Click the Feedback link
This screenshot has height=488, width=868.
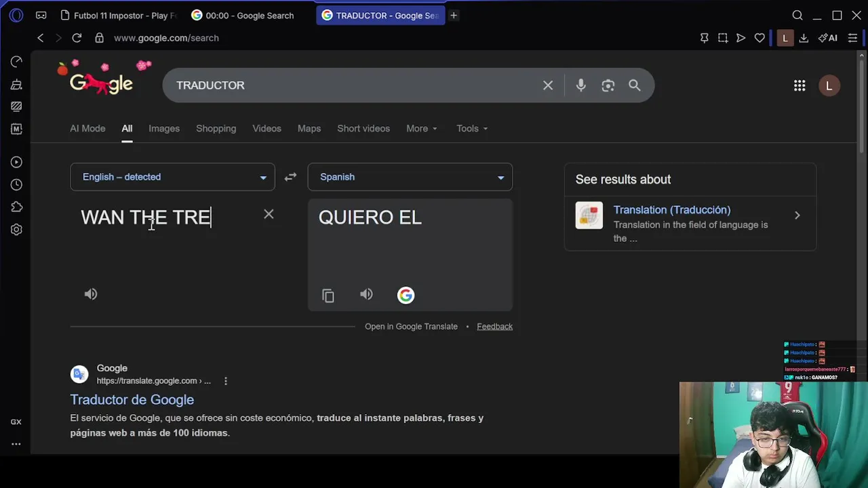494,327
